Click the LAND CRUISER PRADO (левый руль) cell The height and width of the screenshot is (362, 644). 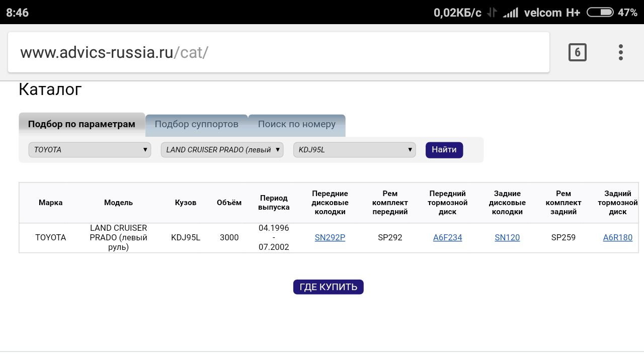pos(118,238)
